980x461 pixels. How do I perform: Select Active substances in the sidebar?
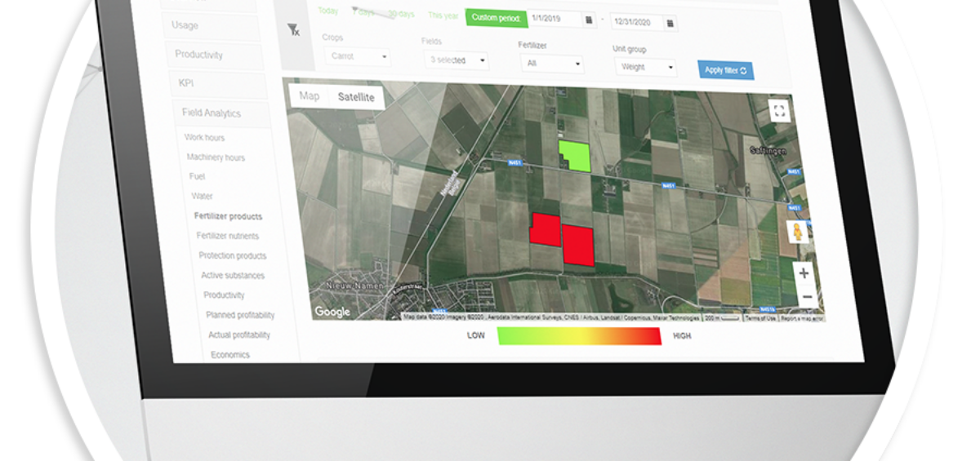click(233, 276)
